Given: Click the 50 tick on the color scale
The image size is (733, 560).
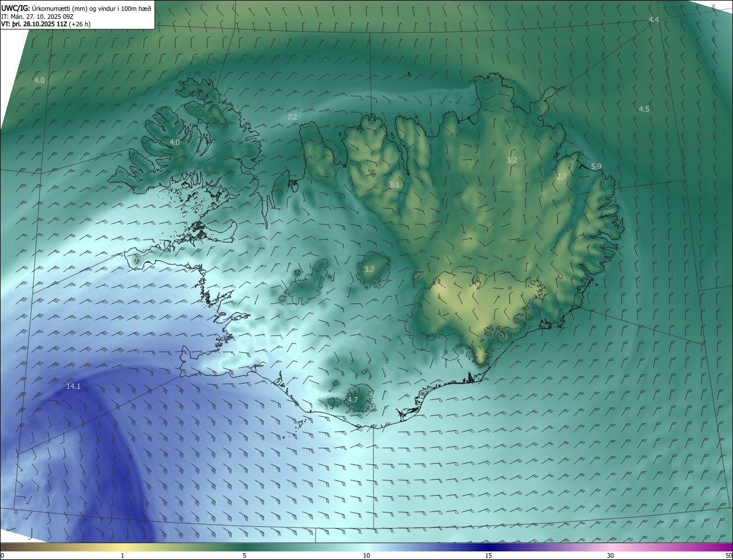Looking at the screenshot, I should tap(728, 555).
